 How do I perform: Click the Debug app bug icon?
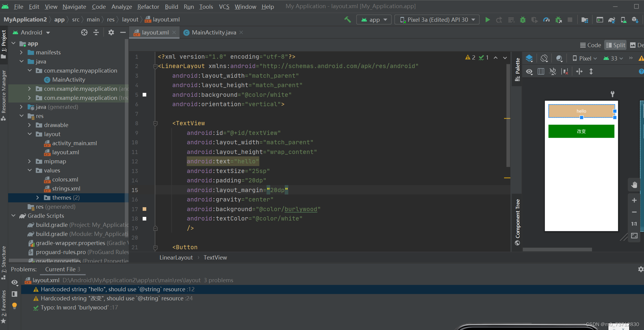(523, 20)
